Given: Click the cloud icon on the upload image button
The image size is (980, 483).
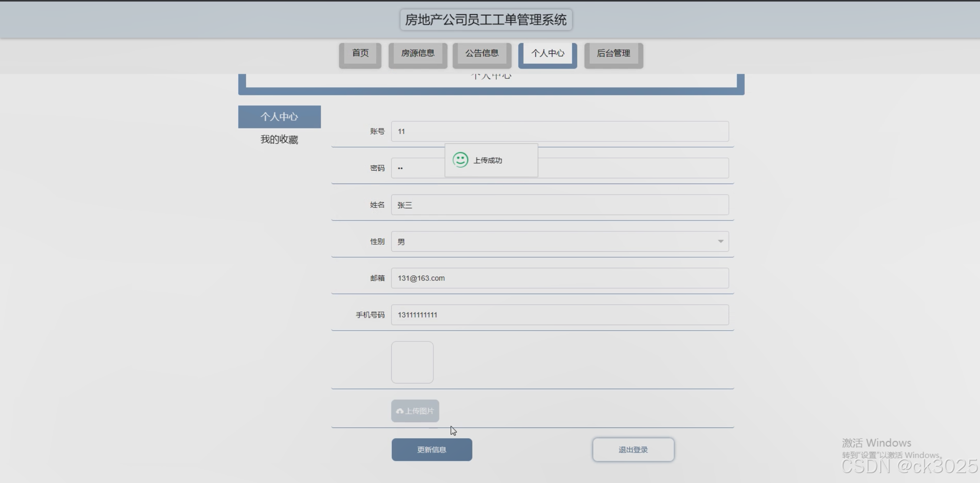Looking at the screenshot, I should tap(400, 411).
